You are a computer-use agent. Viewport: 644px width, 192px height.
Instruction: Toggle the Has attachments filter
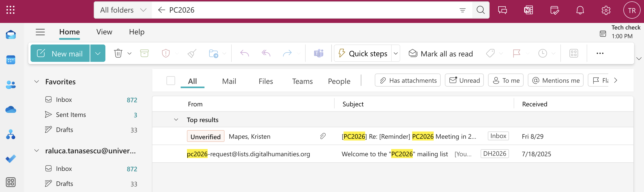click(408, 80)
